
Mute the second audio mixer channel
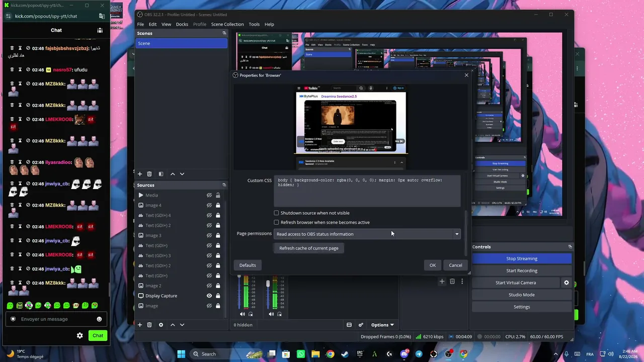coord(271,314)
